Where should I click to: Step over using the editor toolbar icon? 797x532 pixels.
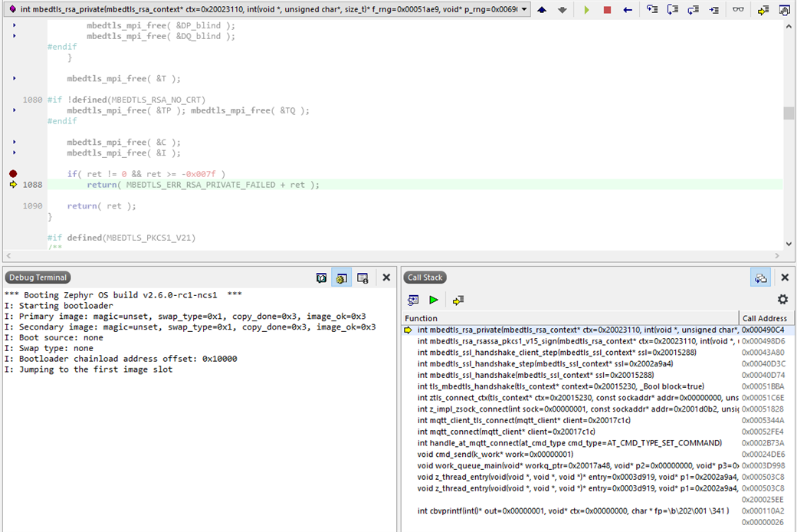pos(673,10)
